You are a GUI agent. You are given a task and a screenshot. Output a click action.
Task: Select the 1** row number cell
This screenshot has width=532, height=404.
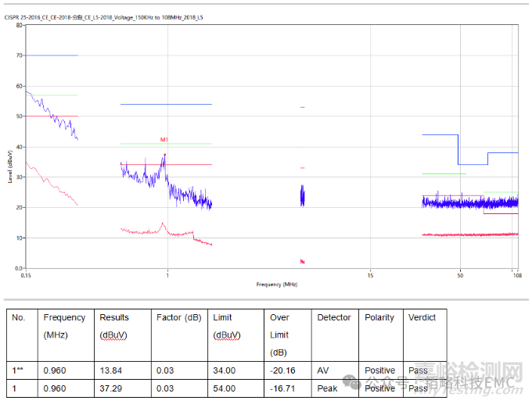(20, 370)
